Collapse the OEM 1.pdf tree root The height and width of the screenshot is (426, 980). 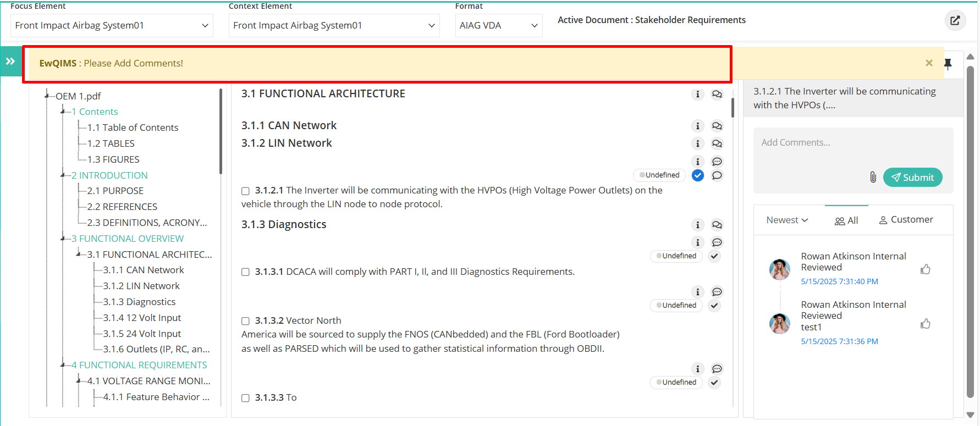pos(47,96)
